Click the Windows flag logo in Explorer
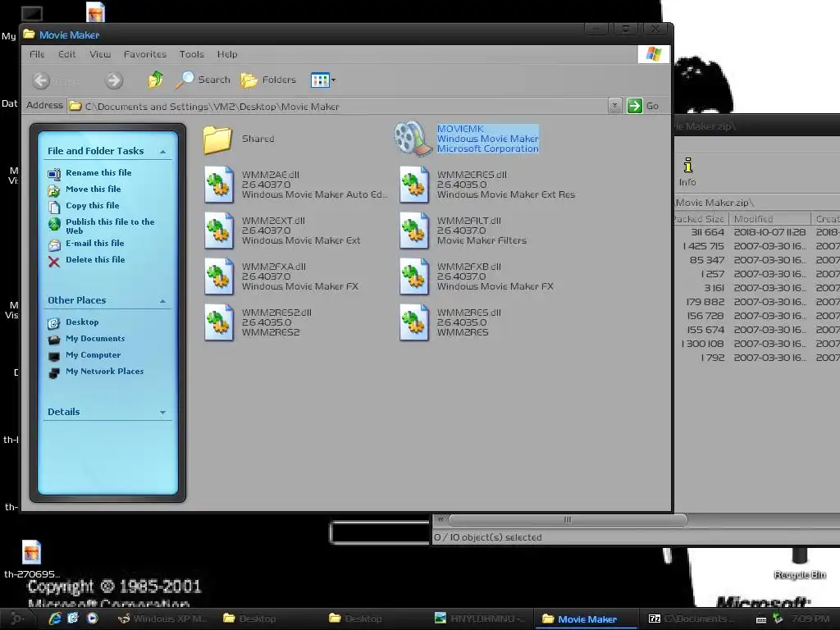The width and height of the screenshot is (840, 630). [654, 54]
